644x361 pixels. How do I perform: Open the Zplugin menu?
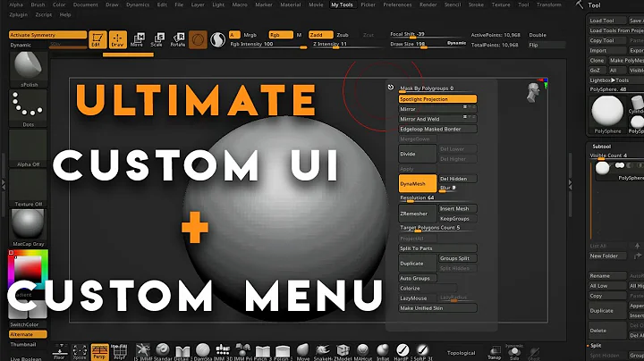point(18,14)
